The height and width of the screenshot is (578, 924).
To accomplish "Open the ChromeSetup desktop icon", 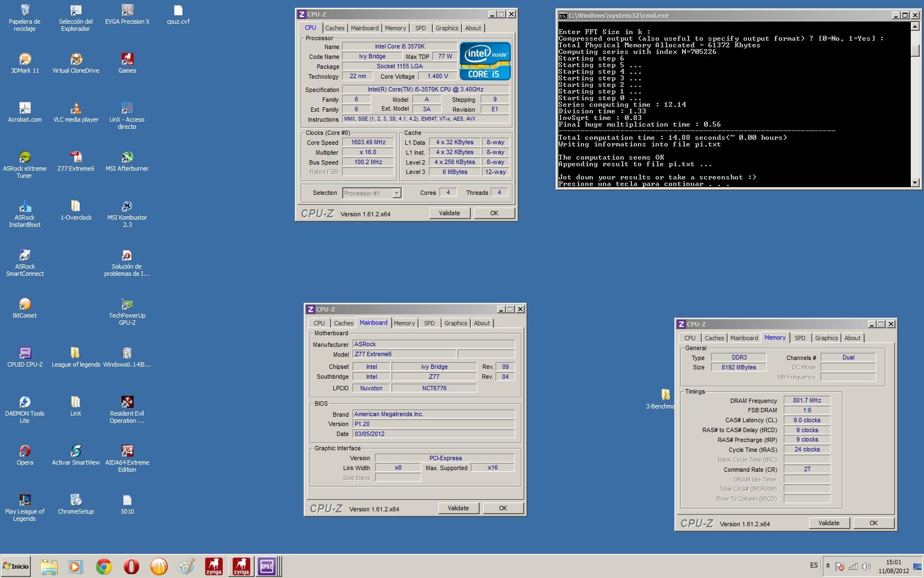I will (76, 504).
